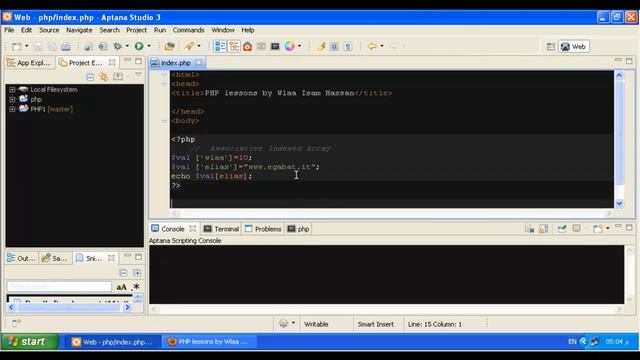Select the Web perspective button
Image resolution: width=640 pixels, height=360 pixels.
coord(573,47)
